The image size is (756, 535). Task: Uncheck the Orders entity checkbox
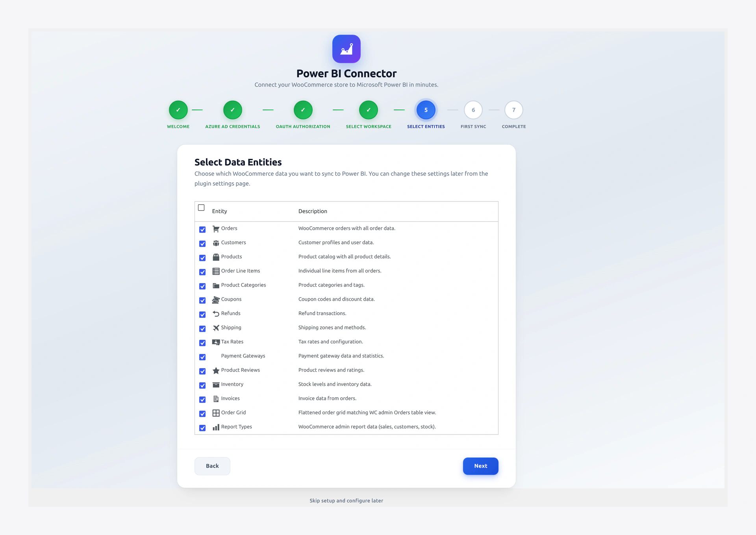point(202,230)
